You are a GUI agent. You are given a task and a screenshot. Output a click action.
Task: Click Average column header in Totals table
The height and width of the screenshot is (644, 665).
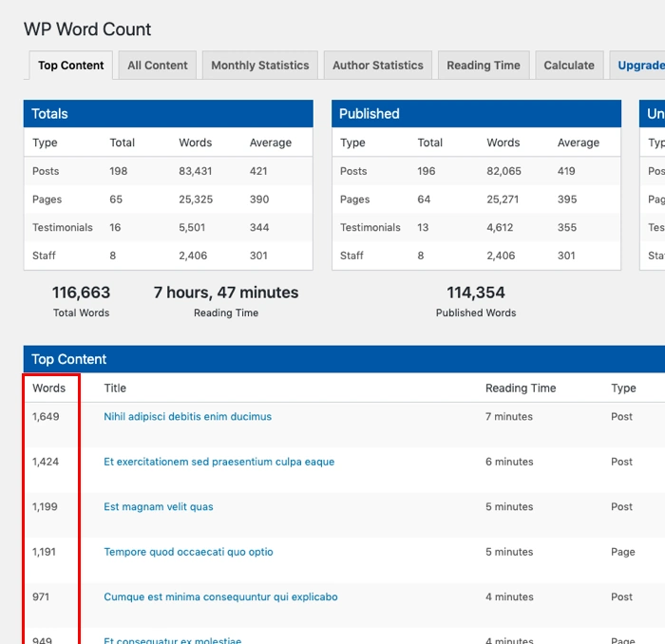pos(271,142)
